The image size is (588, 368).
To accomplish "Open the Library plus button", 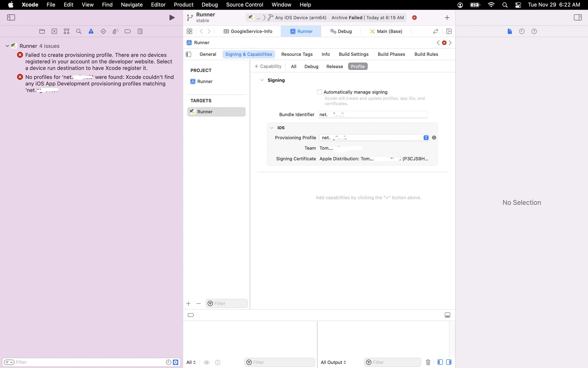I will (x=447, y=18).
